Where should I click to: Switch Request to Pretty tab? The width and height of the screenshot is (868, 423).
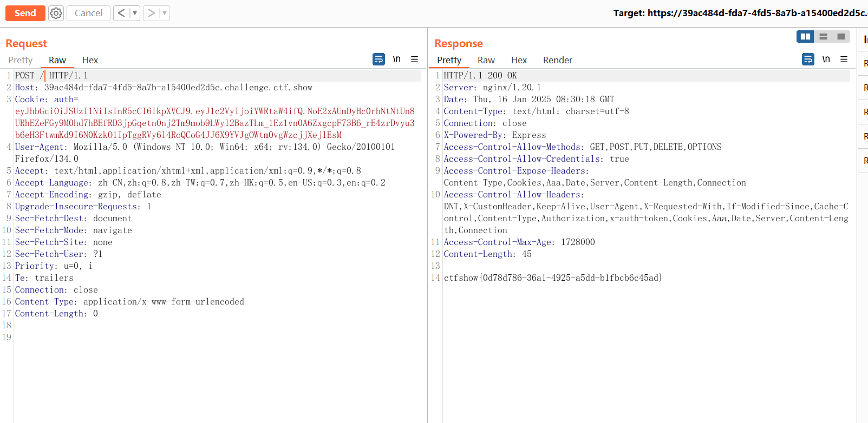click(21, 60)
